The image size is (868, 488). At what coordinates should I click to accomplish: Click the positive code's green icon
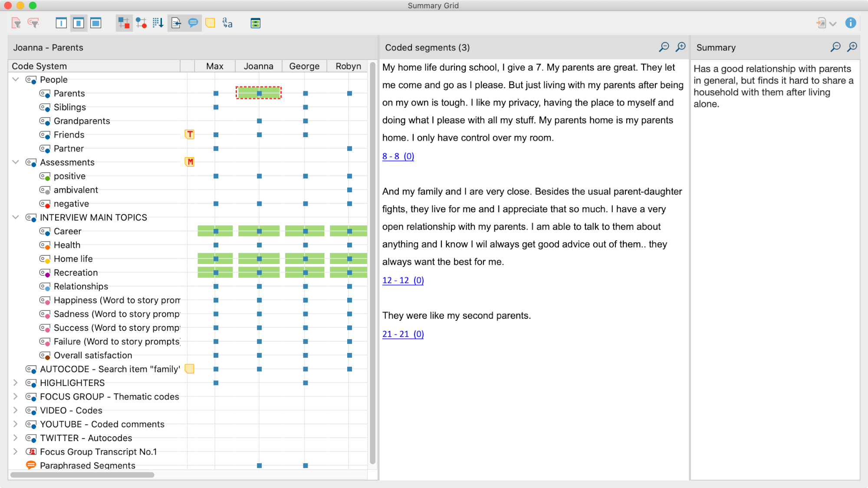45,176
